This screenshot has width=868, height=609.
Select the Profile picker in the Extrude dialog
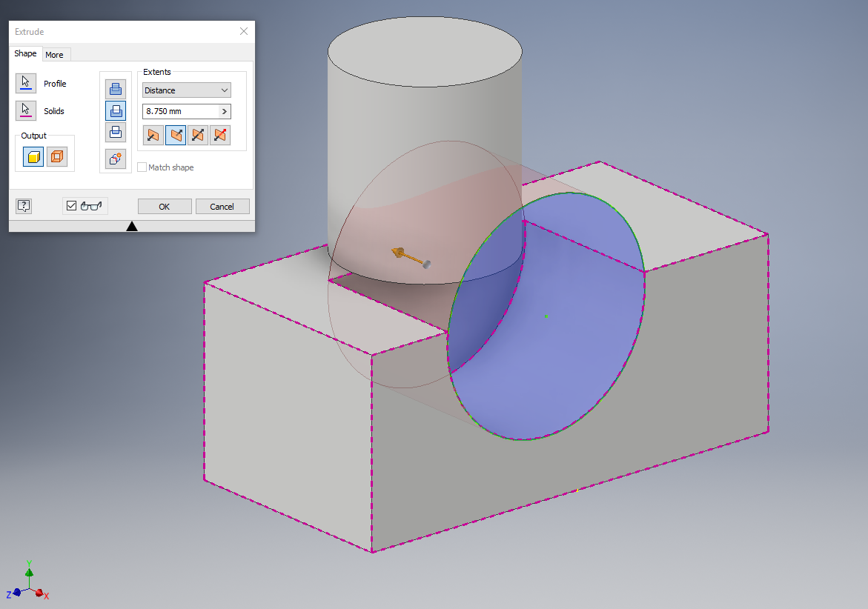tap(26, 83)
